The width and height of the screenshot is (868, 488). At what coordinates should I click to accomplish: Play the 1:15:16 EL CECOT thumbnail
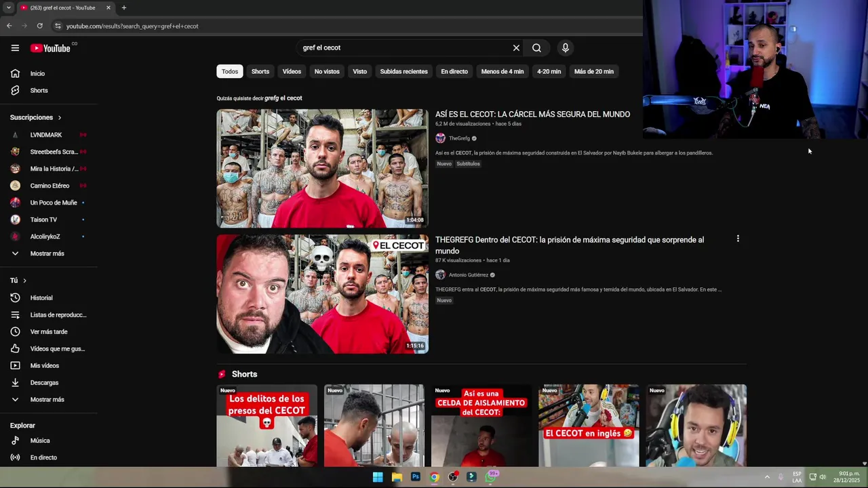pos(322,293)
